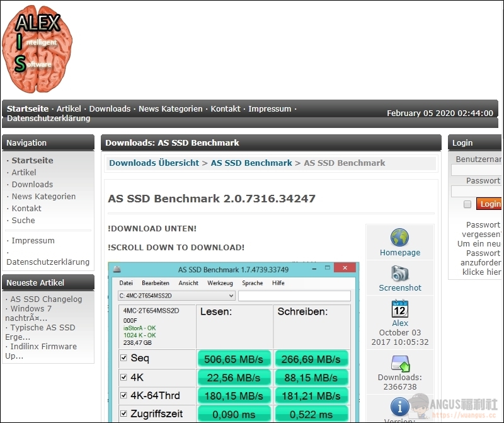
Task: Toggle the 4K test checkbox
Action: click(x=123, y=378)
